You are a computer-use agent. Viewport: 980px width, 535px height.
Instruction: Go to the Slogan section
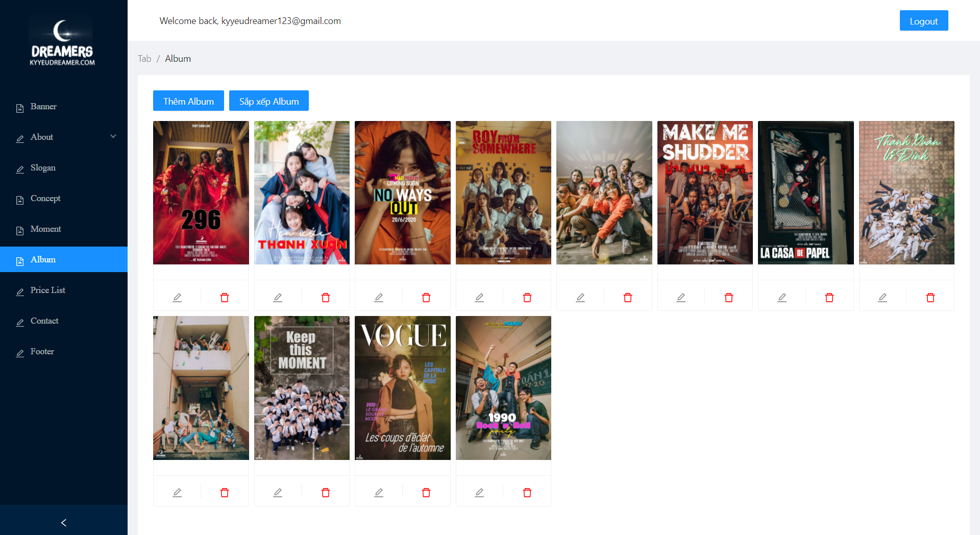(x=64, y=167)
